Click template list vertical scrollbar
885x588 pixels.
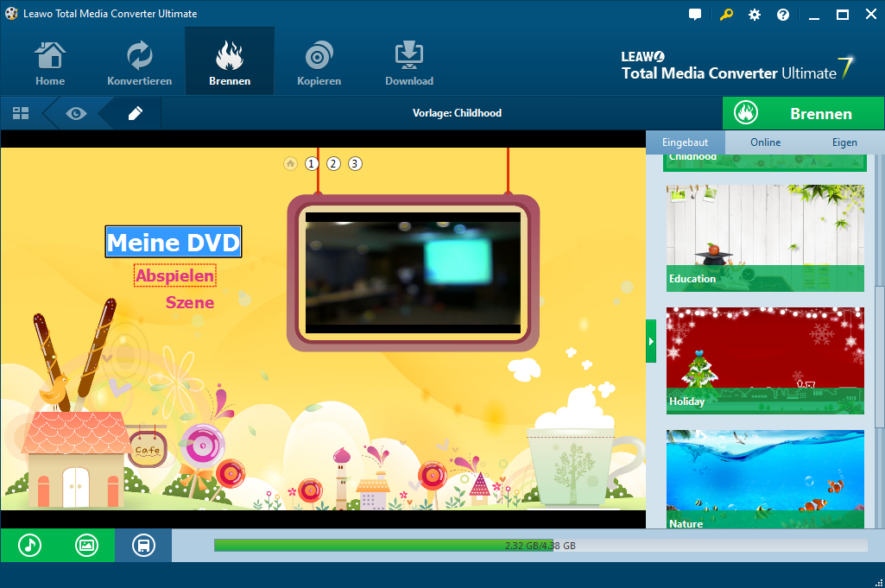coord(879,357)
